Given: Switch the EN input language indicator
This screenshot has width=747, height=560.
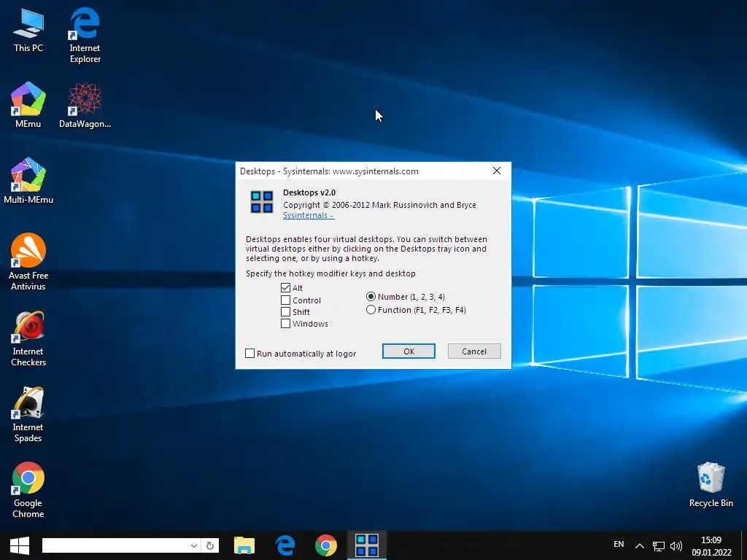Looking at the screenshot, I should click(x=619, y=544).
